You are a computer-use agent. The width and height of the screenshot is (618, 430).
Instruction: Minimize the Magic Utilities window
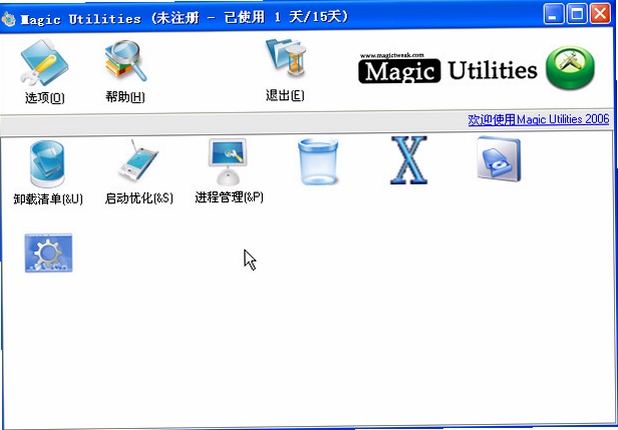(553, 14)
